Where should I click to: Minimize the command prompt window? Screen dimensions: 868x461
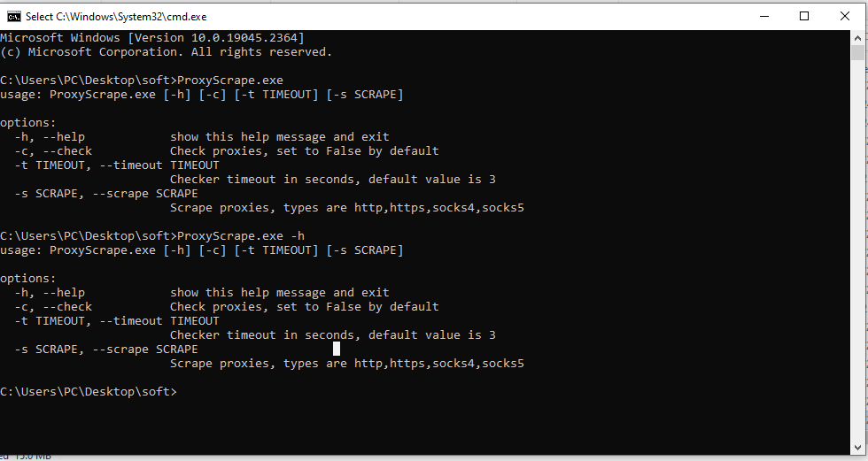[762, 16]
